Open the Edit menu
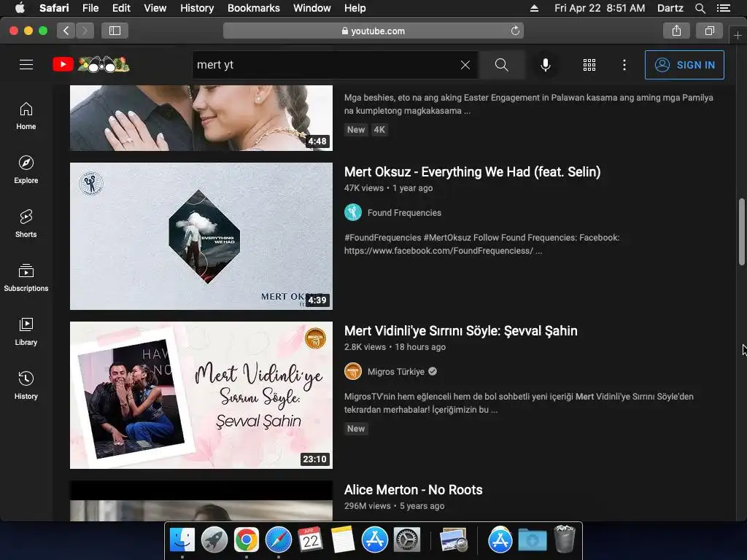Image resolution: width=747 pixels, height=560 pixels. tap(121, 8)
